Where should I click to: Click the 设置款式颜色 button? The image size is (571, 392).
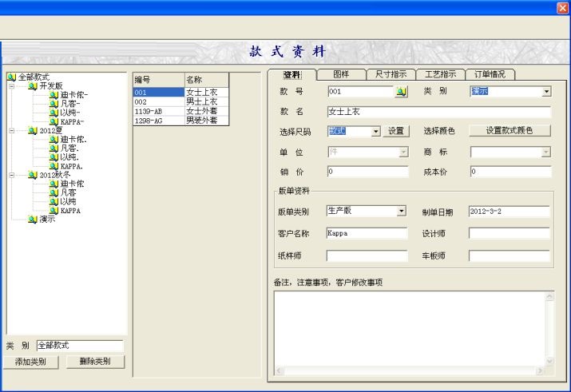(x=510, y=131)
